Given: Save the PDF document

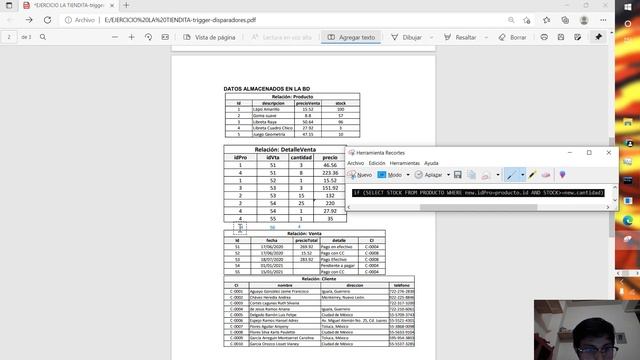Looking at the screenshot, I should (561, 37).
